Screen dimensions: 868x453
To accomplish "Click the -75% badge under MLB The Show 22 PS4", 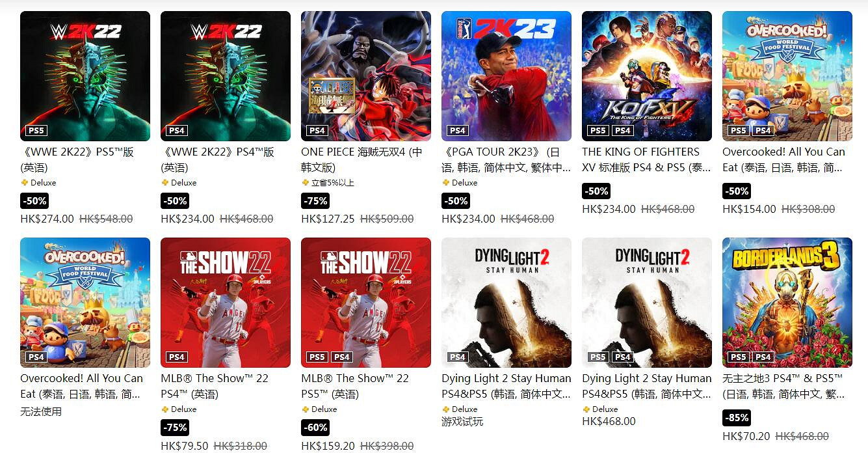I will (x=175, y=428).
